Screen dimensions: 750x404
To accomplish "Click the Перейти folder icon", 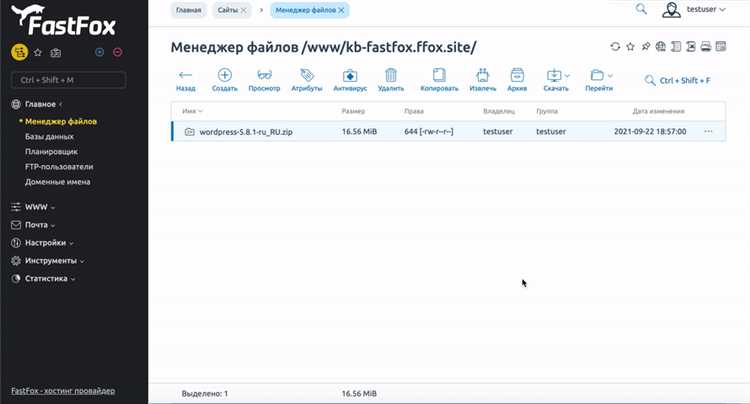I will tap(596, 75).
